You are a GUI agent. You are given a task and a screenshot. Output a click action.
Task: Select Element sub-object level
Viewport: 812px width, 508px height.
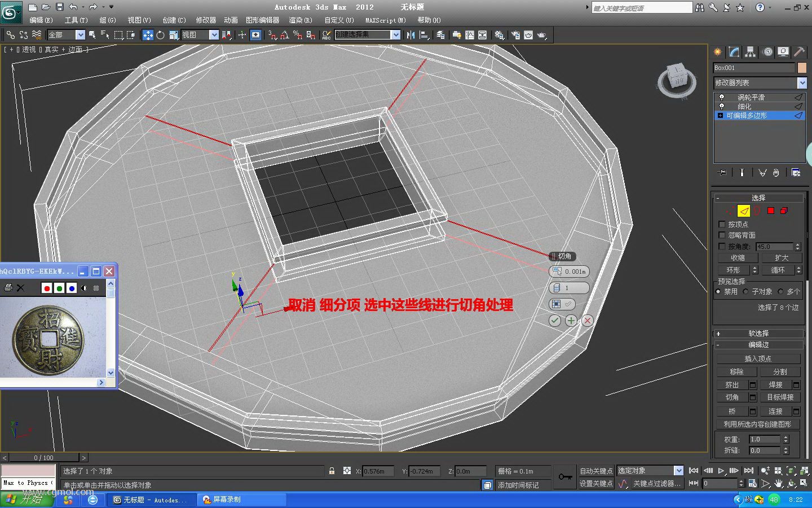point(784,211)
